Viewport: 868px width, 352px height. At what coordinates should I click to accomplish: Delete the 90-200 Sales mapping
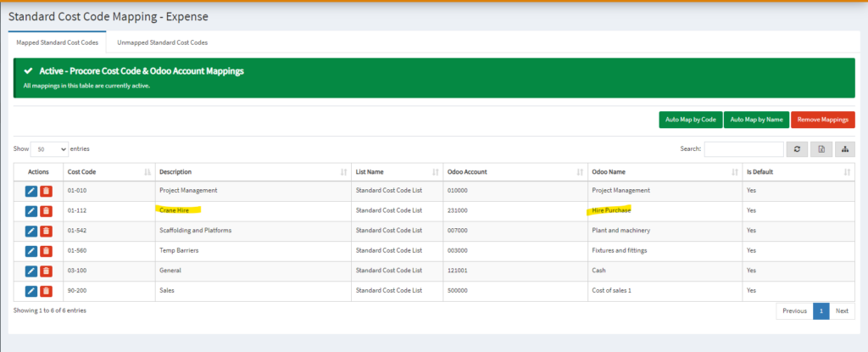pyautogui.click(x=46, y=290)
